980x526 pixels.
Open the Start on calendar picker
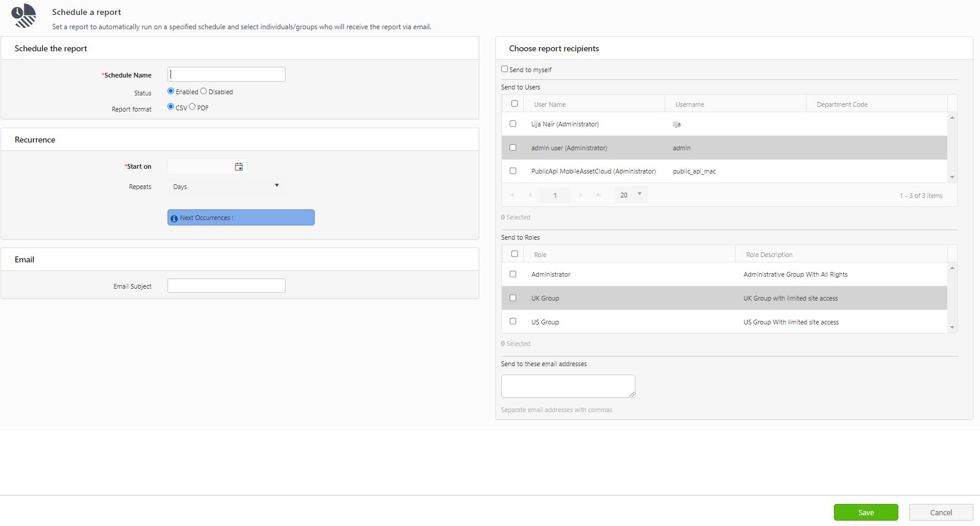238,167
